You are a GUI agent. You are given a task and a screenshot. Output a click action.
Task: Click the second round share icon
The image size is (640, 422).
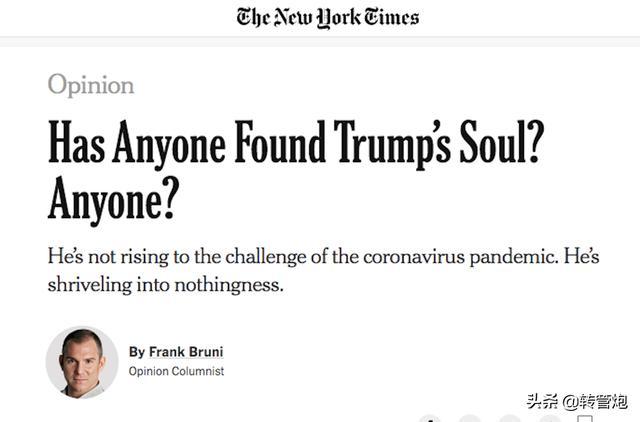tap(469, 419)
